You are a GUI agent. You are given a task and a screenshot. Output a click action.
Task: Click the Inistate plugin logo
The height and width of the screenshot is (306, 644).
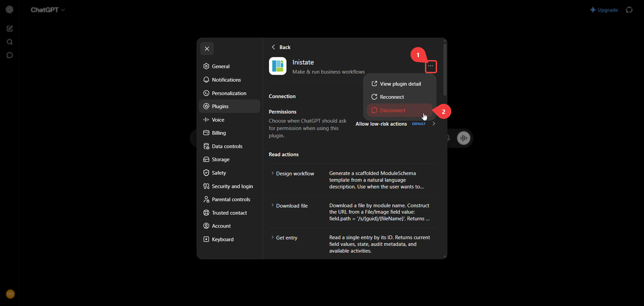pos(278,66)
